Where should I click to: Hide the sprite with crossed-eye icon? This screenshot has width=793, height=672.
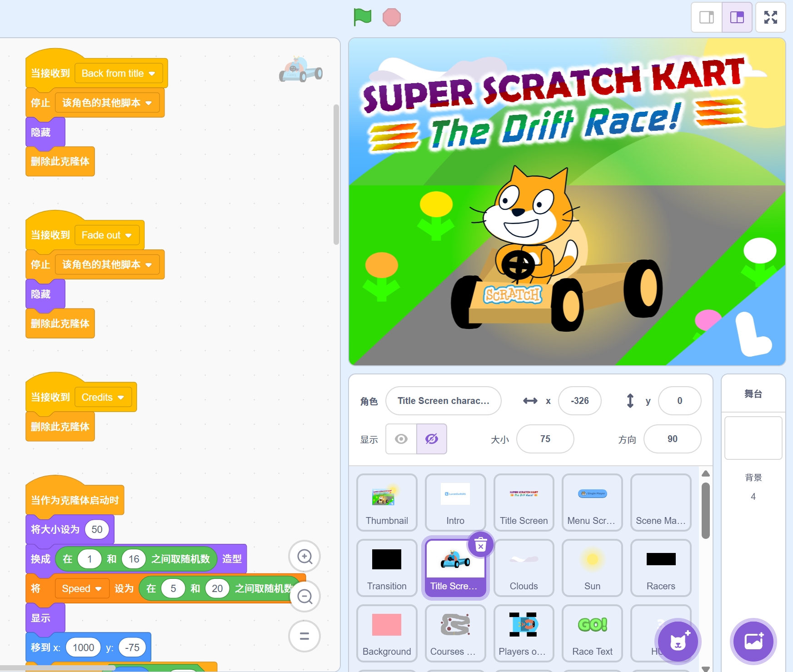431,439
